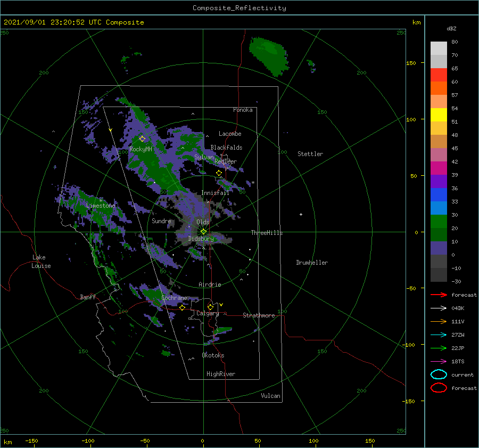Click the Olds label

203,222
